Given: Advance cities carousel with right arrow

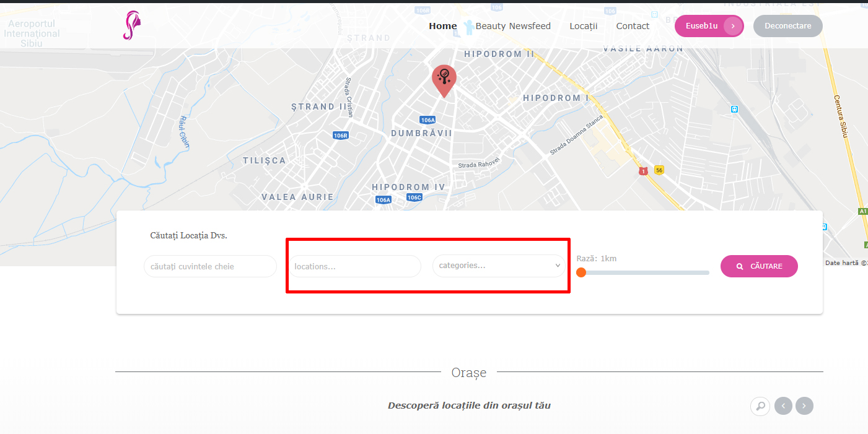Looking at the screenshot, I should coord(804,406).
